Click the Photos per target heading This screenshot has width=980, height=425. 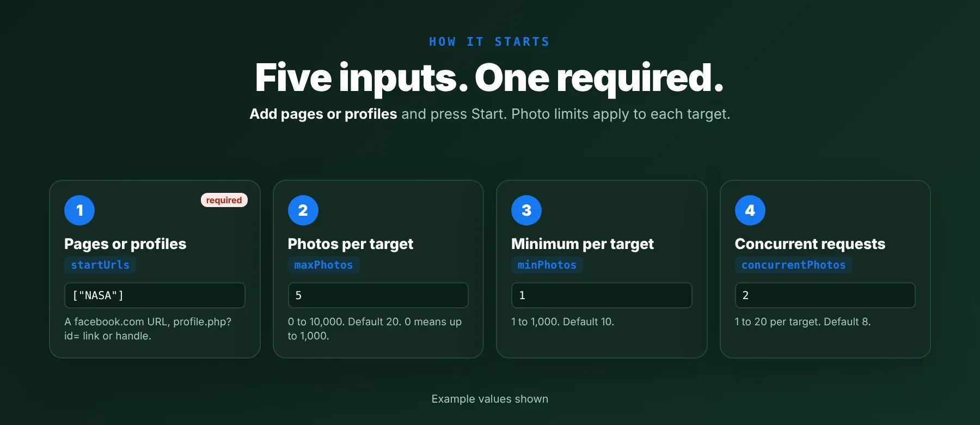[351, 244]
